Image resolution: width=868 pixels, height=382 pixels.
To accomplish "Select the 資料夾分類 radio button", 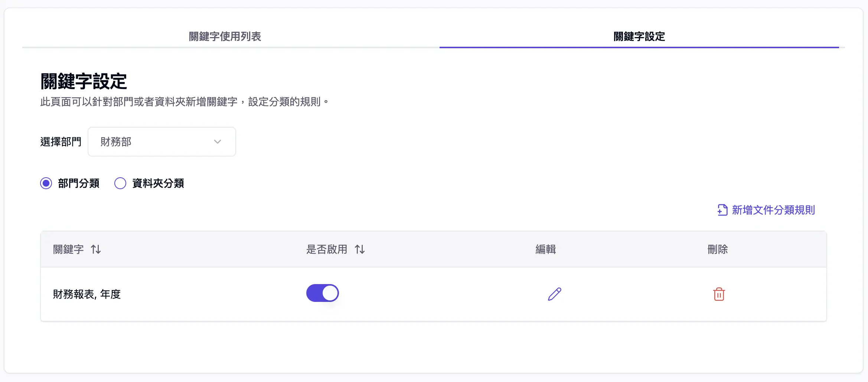I will [120, 183].
